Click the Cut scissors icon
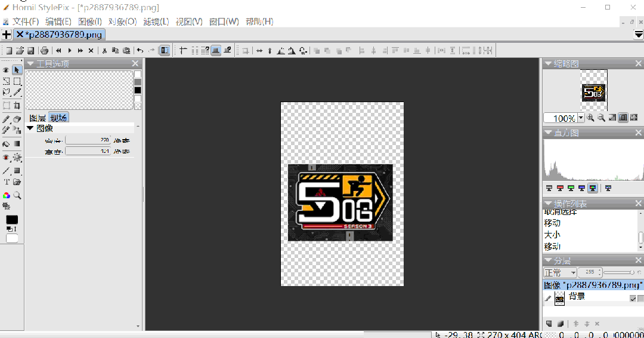The image size is (644, 338). pos(104,51)
